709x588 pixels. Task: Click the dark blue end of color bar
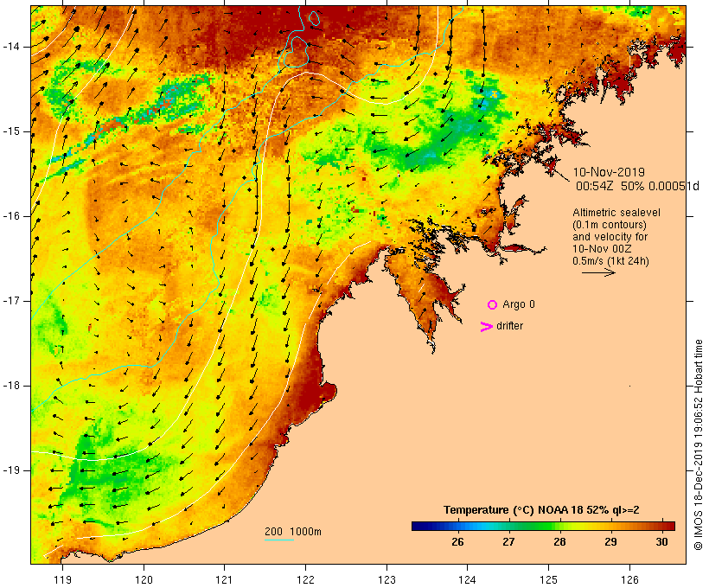417,526
